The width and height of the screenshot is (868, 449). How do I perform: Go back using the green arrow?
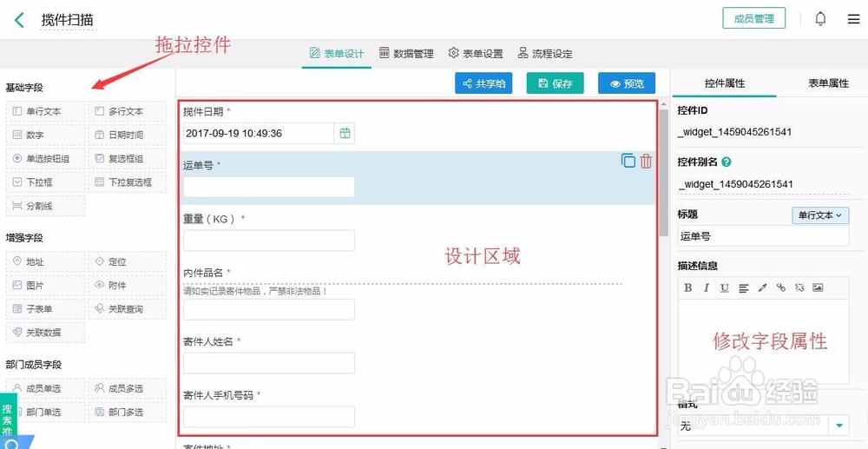click(19, 20)
